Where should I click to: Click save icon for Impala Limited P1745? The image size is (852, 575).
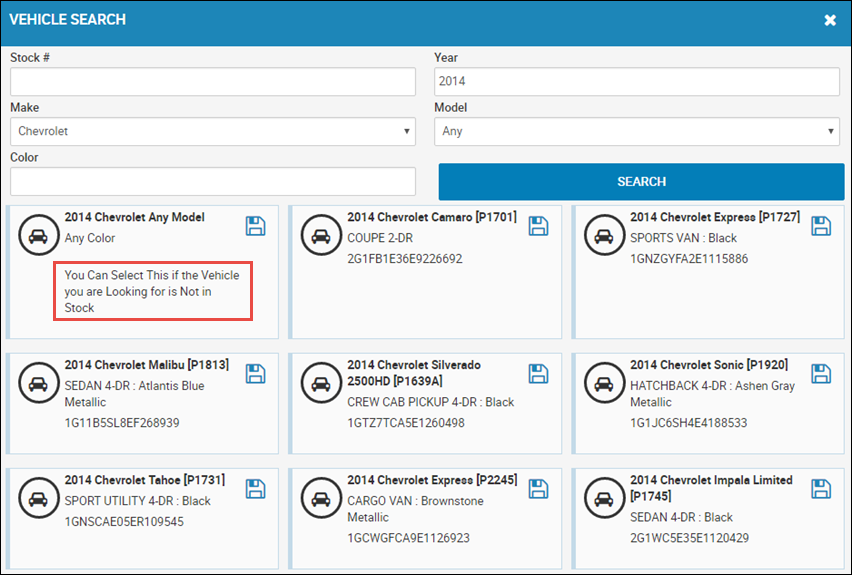click(821, 489)
